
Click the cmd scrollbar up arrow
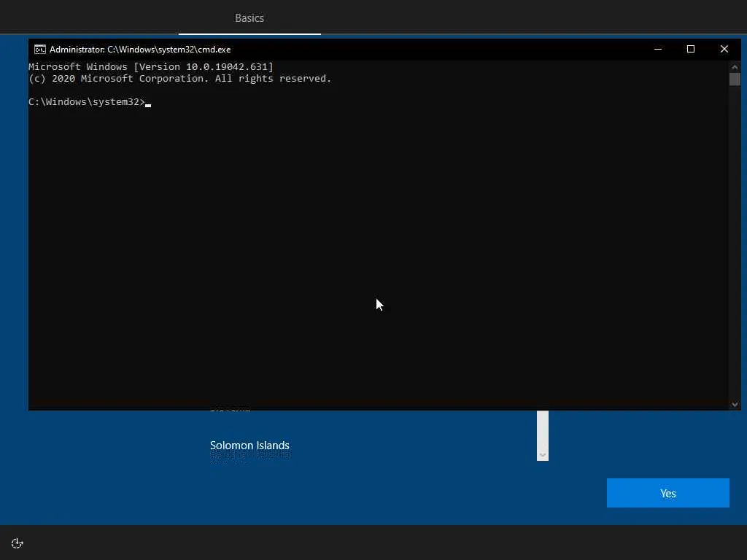[x=735, y=67]
